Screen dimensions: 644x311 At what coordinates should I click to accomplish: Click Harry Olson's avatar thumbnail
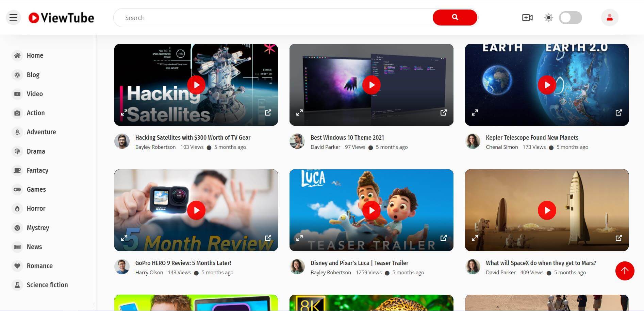[122, 267]
